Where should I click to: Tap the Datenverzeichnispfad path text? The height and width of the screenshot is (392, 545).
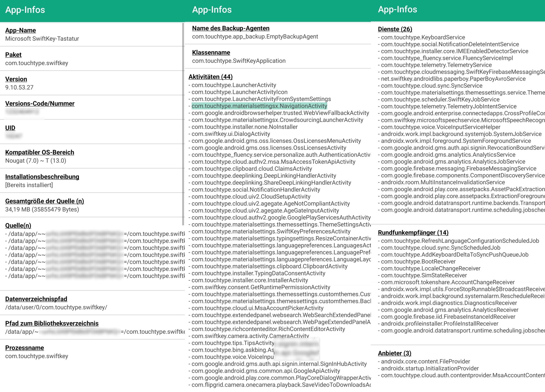pyautogui.click(x=56, y=307)
